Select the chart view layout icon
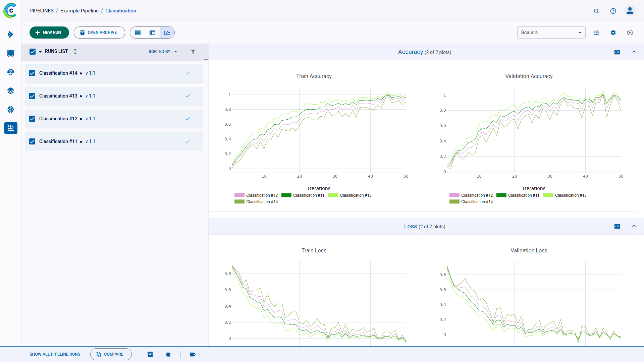Viewport: 644px width, 362px height. click(x=167, y=33)
